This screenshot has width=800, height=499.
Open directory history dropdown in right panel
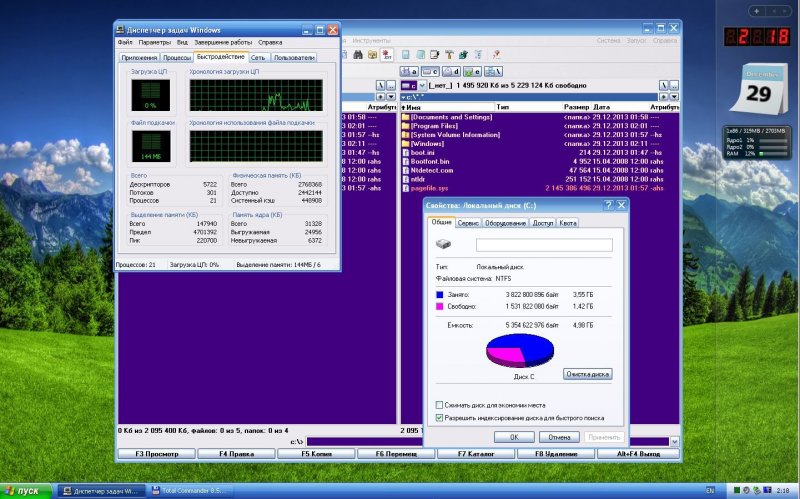pyautogui.click(x=674, y=96)
